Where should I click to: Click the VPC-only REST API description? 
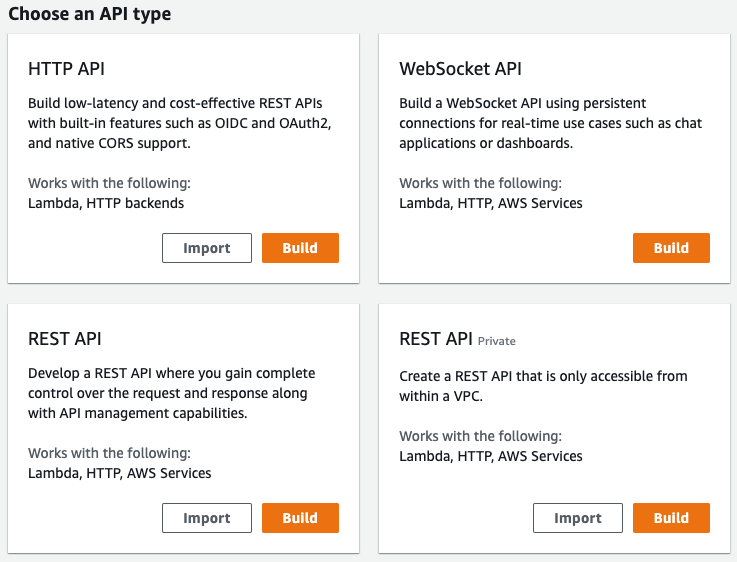[x=543, y=385]
